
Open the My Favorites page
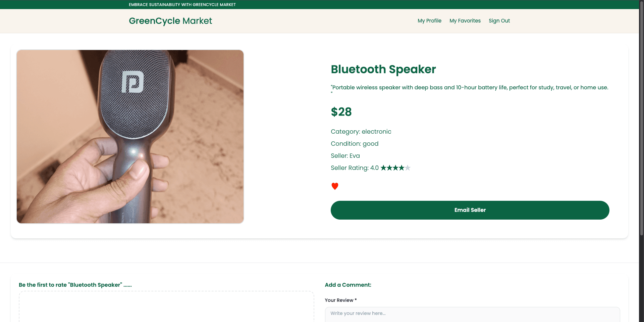click(x=465, y=21)
